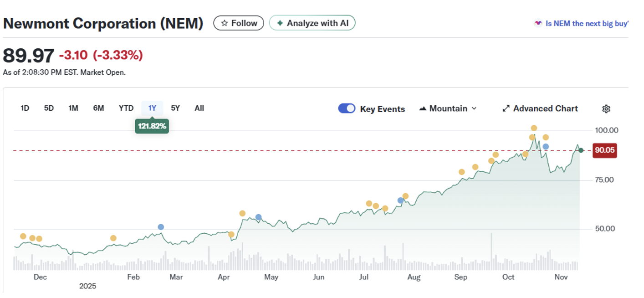Select the 5Y time range
Viewport: 644px width, 298px height.
[x=175, y=108]
